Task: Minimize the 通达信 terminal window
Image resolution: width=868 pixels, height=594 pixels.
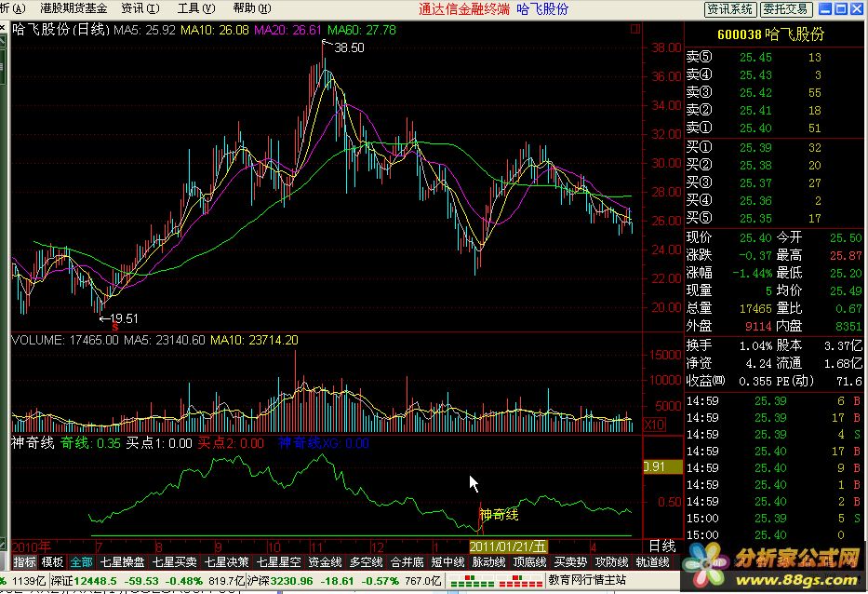Action: click(825, 9)
